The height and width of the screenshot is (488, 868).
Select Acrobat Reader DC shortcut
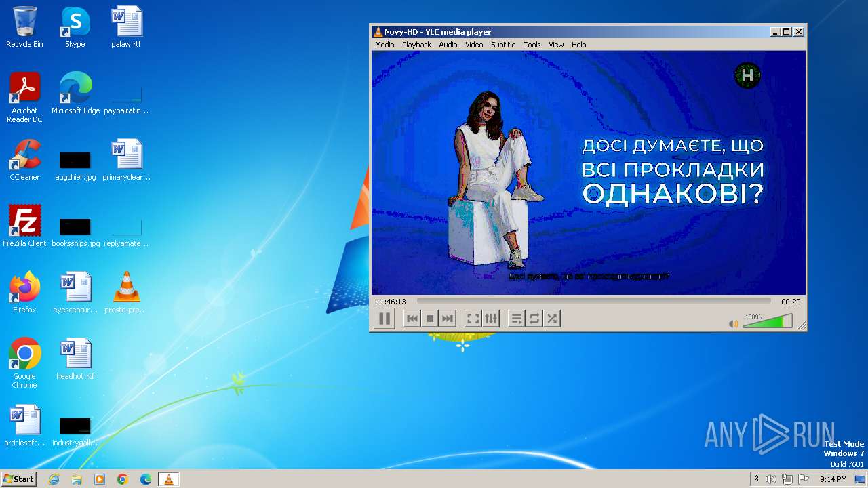pyautogui.click(x=24, y=97)
